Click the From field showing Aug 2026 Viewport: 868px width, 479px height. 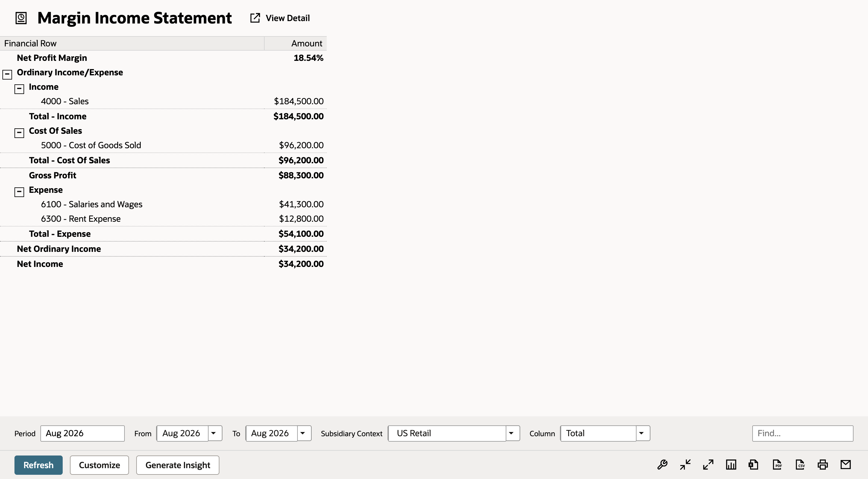pos(182,433)
